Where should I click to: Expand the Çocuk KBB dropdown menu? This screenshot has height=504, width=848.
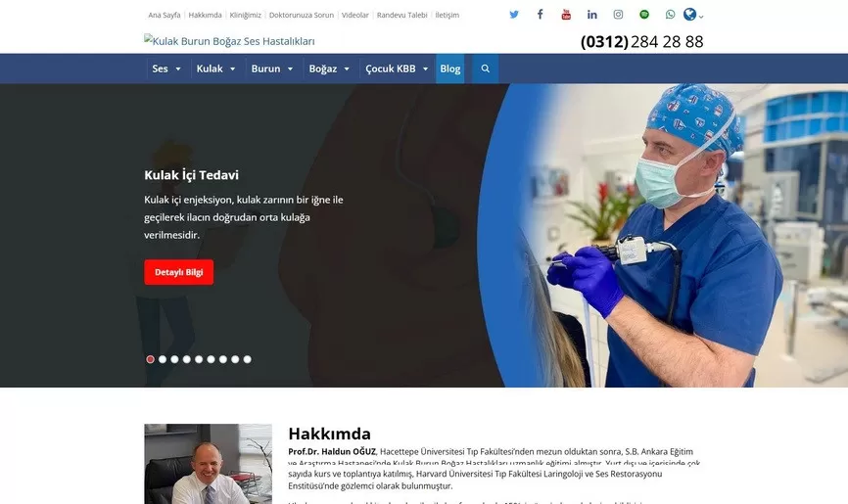(x=397, y=69)
